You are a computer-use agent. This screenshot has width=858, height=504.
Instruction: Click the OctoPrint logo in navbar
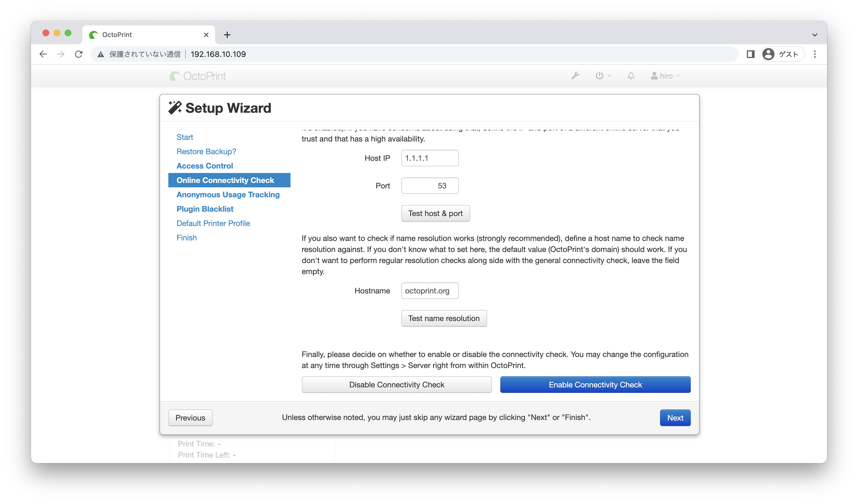[x=197, y=76]
